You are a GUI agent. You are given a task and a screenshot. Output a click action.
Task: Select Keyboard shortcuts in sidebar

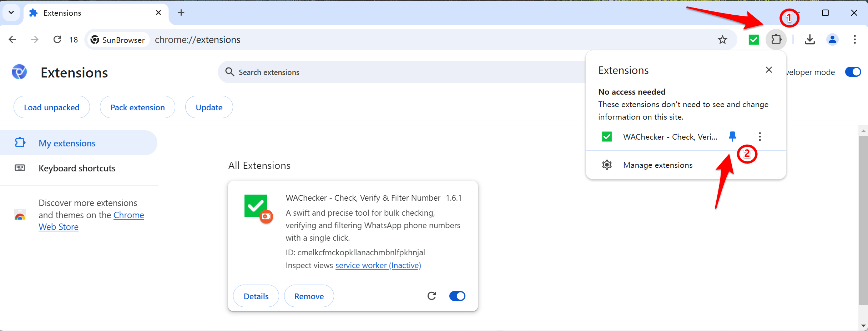click(x=77, y=168)
